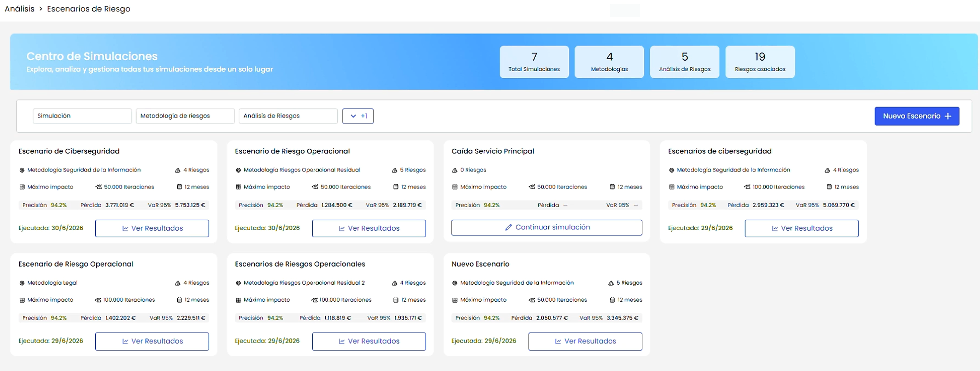Open the Análisis de Riesgos filter
The height and width of the screenshot is (371, 980).
click(288, 116)
